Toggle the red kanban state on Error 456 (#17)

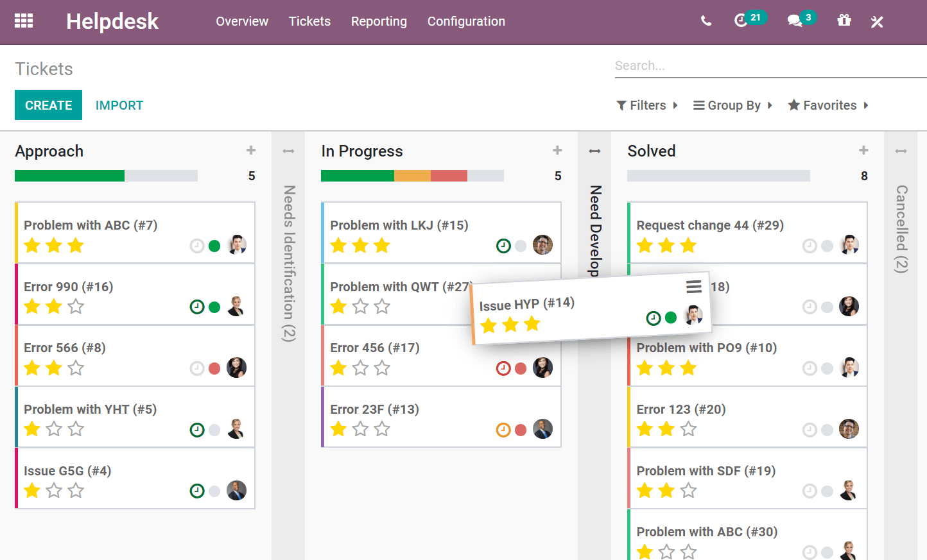point(521,368)
